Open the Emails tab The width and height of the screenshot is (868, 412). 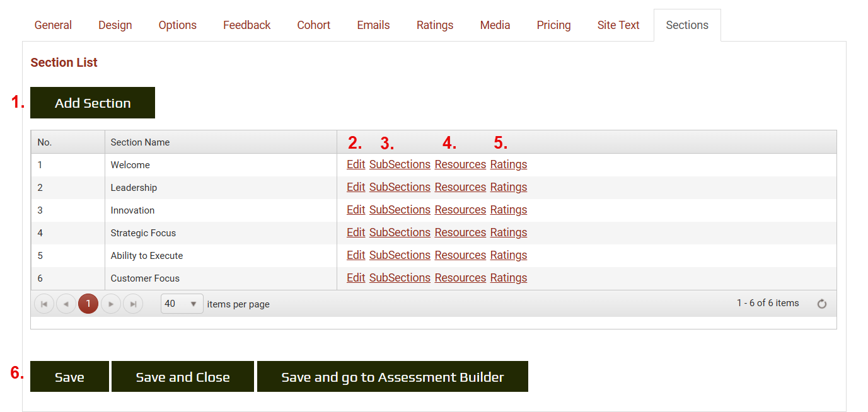tap(373, 25)
